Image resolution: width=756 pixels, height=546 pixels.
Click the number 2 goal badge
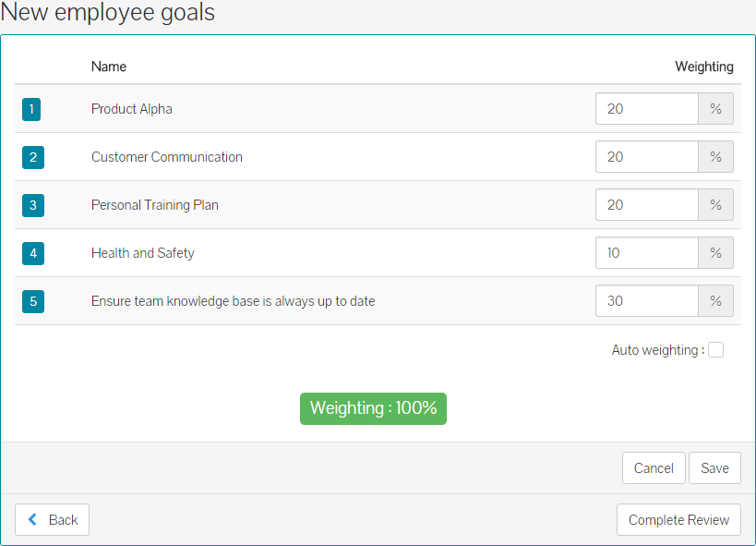click(32, 157)
